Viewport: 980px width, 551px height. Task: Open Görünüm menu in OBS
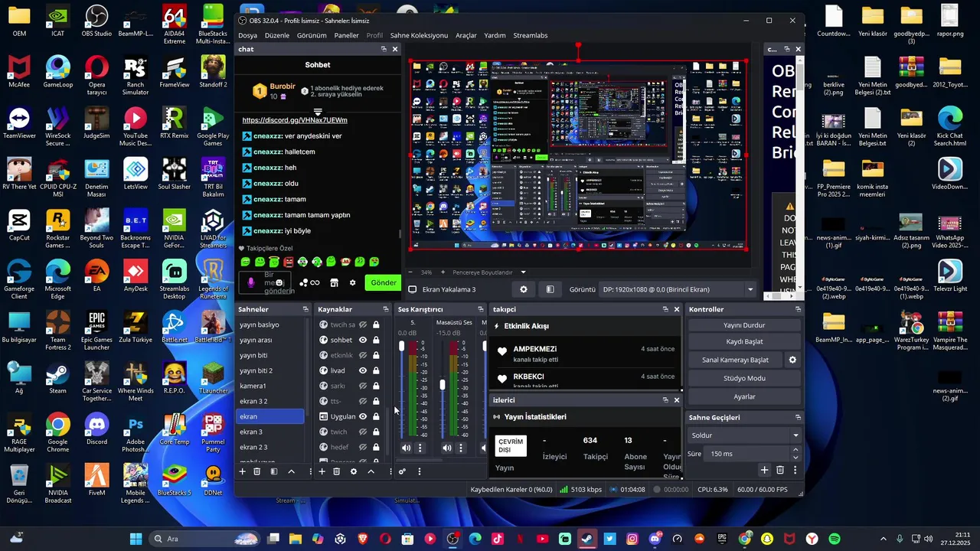coord(312,35)
